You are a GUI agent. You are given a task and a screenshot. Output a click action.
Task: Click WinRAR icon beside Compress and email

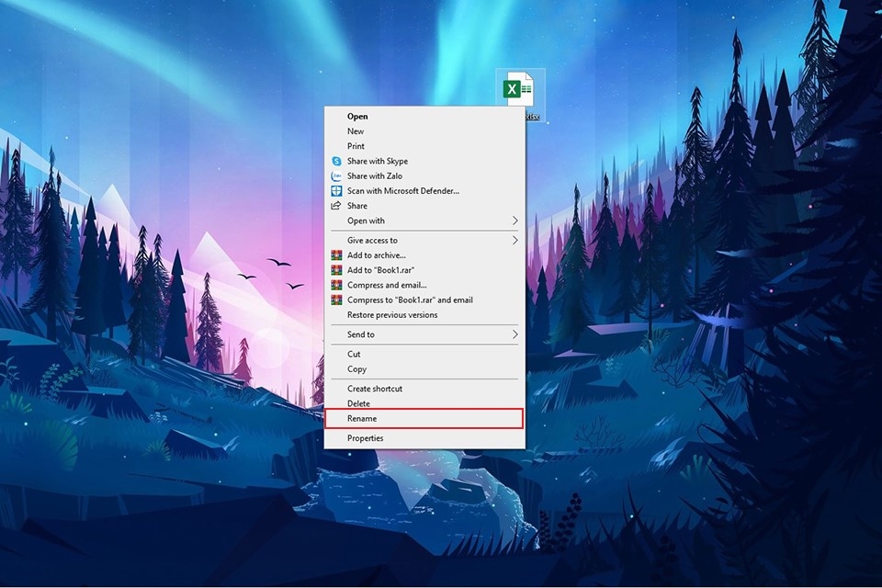pos(336,286)
